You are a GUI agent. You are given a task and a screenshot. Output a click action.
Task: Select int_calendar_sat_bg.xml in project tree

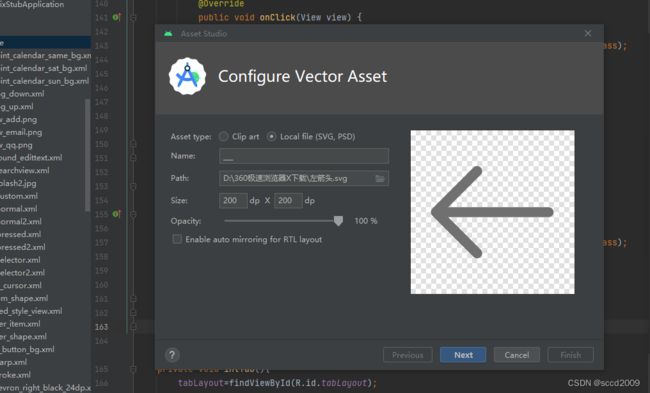point(44,68)
